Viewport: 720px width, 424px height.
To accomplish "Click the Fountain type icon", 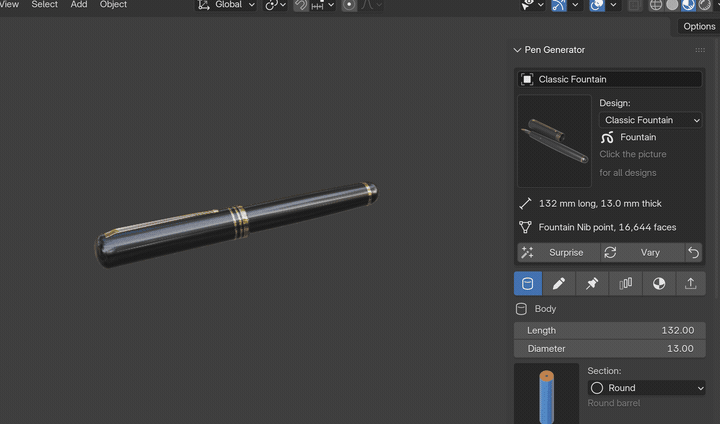I will (607, 137).
